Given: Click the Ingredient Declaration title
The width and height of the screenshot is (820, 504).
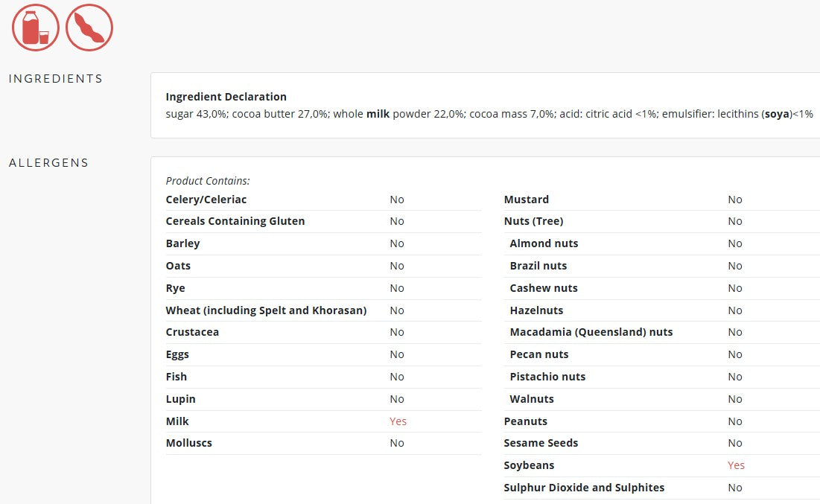Looking at the screenshot, I should (x=226, y=97).
